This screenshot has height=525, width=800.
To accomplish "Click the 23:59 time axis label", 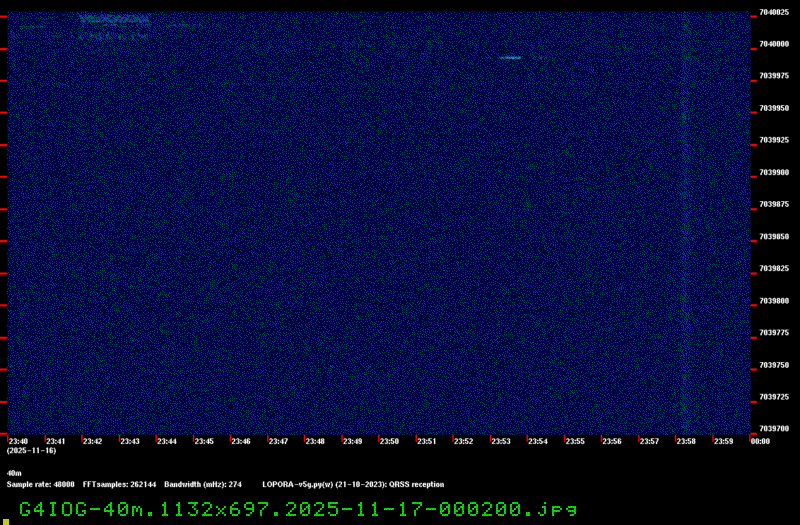I will (x=723, y=441).
